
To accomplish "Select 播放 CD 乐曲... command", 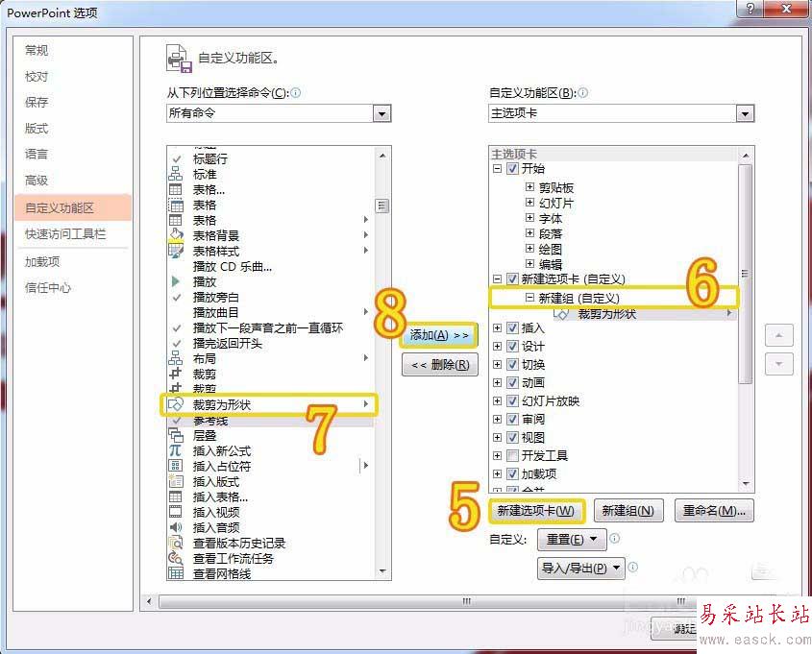I will pyautogui.click(x=232, y=266).
